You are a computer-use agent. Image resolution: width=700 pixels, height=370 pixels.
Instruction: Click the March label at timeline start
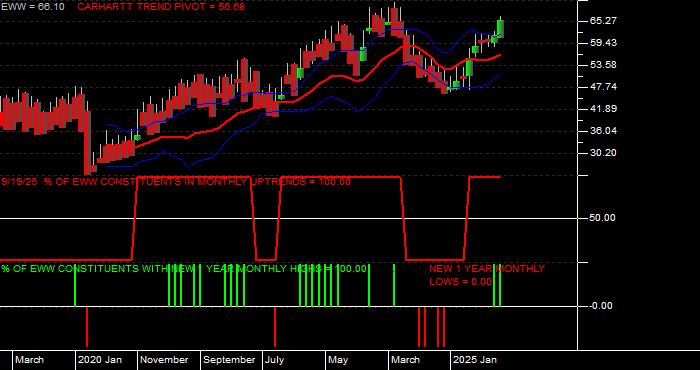[x=29, y=360]
